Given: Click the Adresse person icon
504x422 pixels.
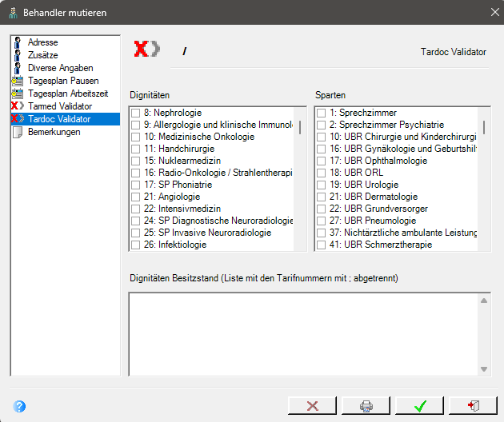Looking at the screenshot, I should click(18, 42).
